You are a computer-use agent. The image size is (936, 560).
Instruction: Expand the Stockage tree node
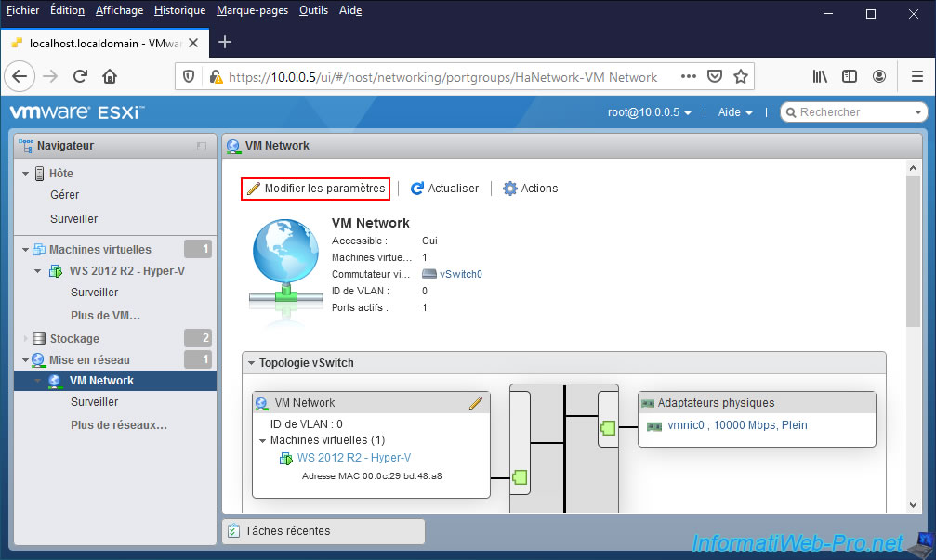(x=26, y=339)
